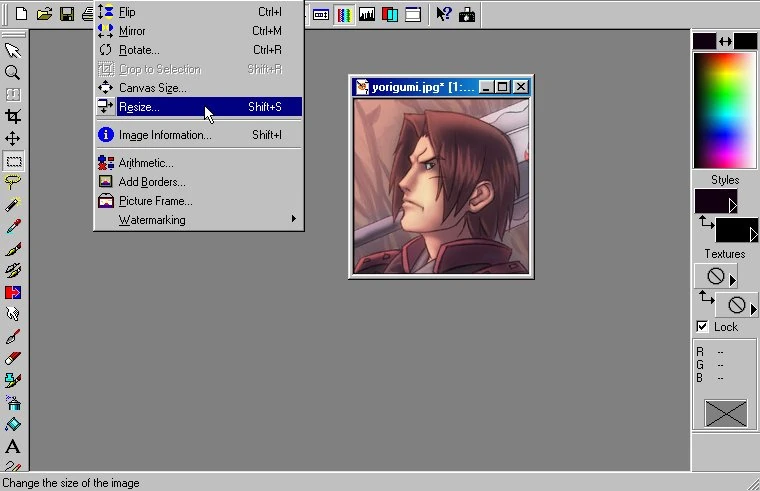Swap the foreground and background styles
Screen dimensions: 760x491
[x=706, y=223]
